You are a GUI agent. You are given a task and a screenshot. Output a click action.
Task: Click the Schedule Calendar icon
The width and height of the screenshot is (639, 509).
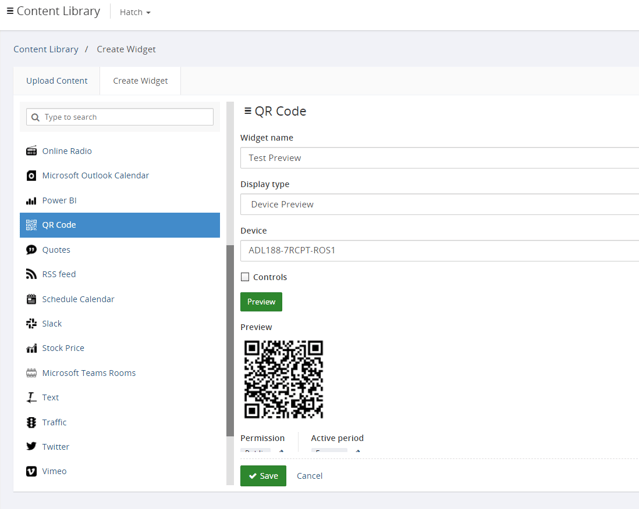point(31,299)
